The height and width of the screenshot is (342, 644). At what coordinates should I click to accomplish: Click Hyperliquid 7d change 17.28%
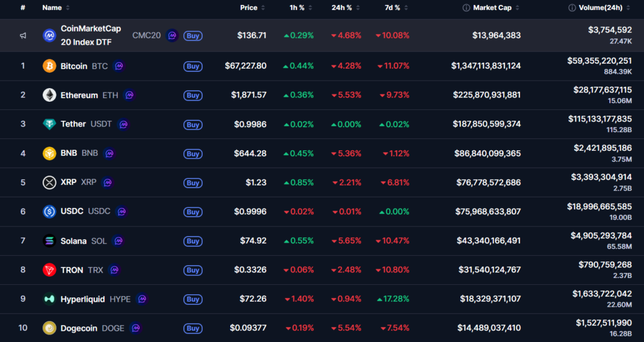click(x=393, y=299)
